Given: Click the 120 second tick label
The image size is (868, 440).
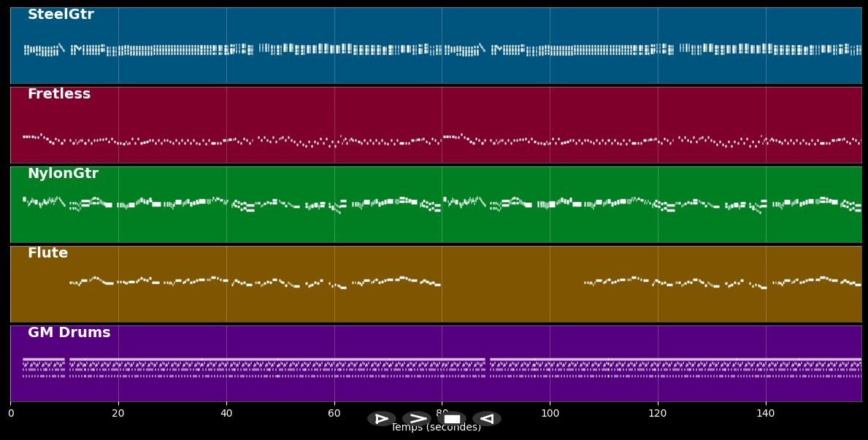Looking at the screenshot, I should pyautogui.click(x=658, y=414).
